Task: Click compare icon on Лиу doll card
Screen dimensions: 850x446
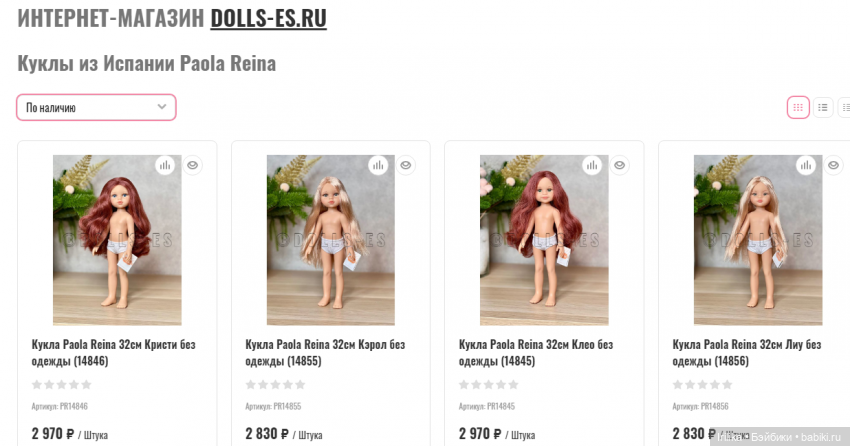Action: coord(806,165)
